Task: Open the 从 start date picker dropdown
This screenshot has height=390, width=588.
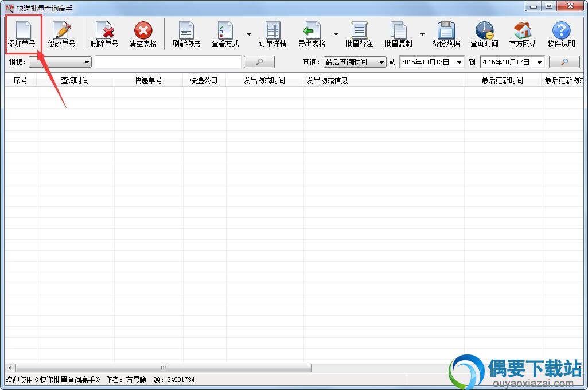Action: (x=459, y=63)
